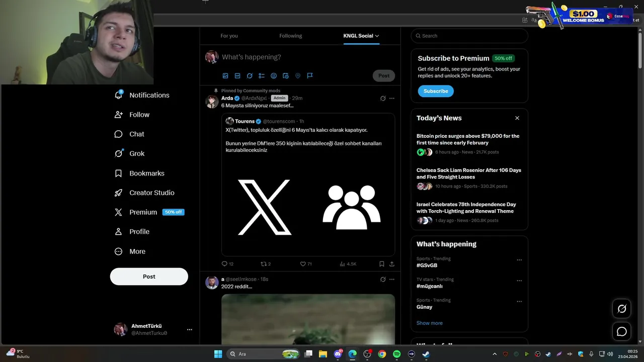Open File Explorer from the taskbar
644x362 pixels.
tap(323, 354)
